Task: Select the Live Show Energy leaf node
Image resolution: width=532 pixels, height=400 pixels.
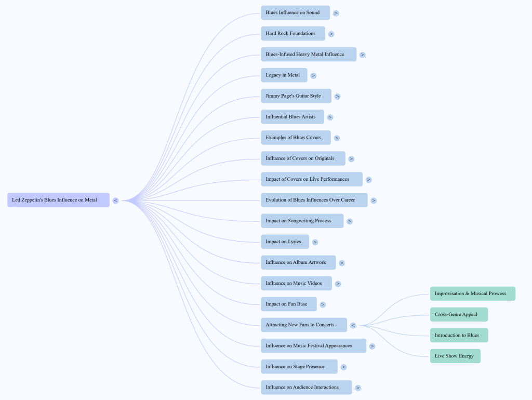Action: point(455,356)
